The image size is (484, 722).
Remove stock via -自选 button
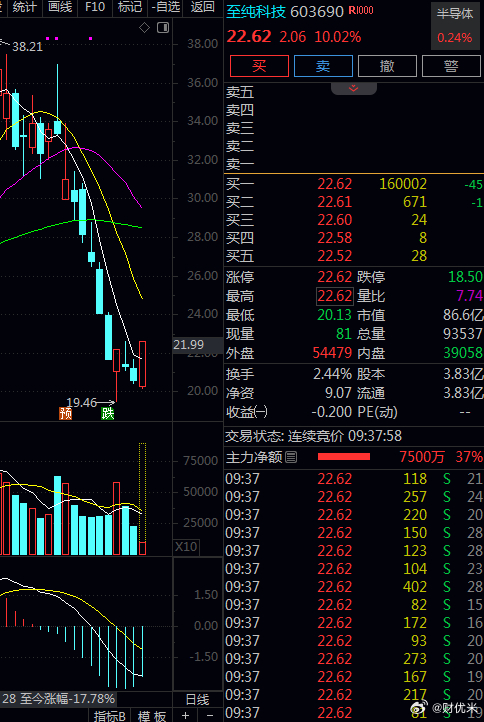point(166,7)
